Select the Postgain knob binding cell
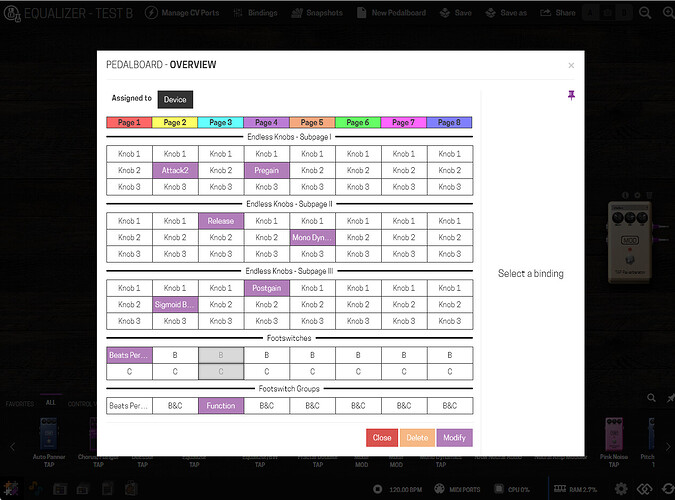Image resolution: width=675 pixels, height=500 pixels. (266, 288)
